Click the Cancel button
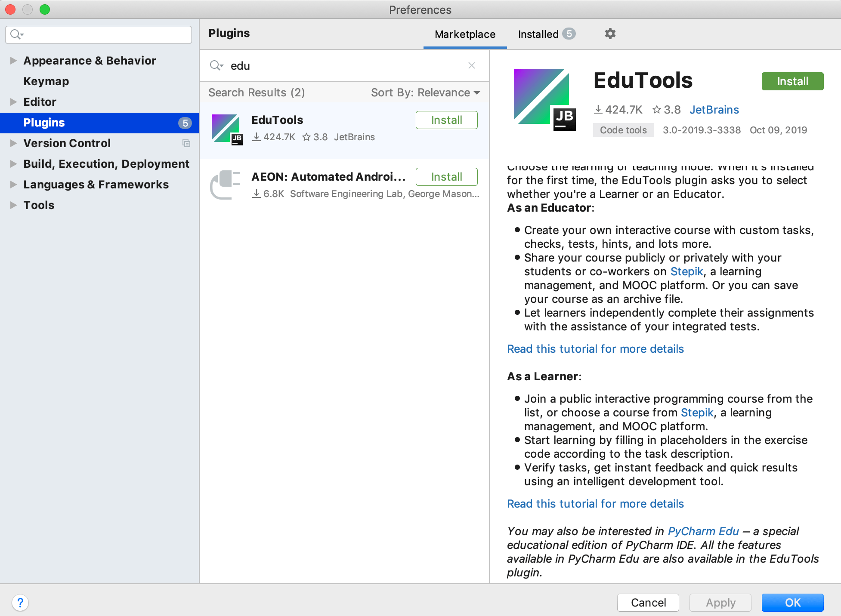The width and height of the screenshot is (841, 616). tap(648, 603)
